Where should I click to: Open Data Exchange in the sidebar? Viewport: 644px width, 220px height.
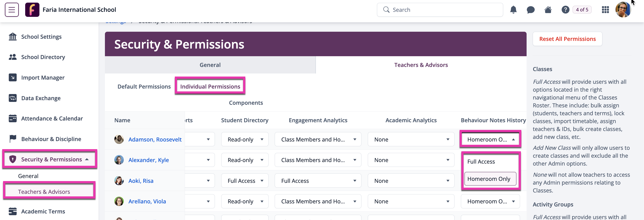(41, 98)
